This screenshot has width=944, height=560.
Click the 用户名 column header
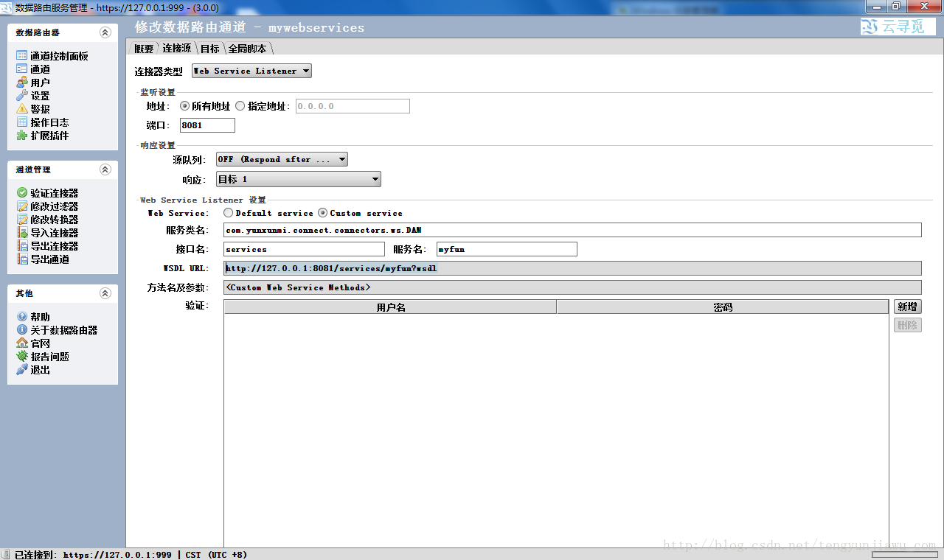(x=390, y=307)
